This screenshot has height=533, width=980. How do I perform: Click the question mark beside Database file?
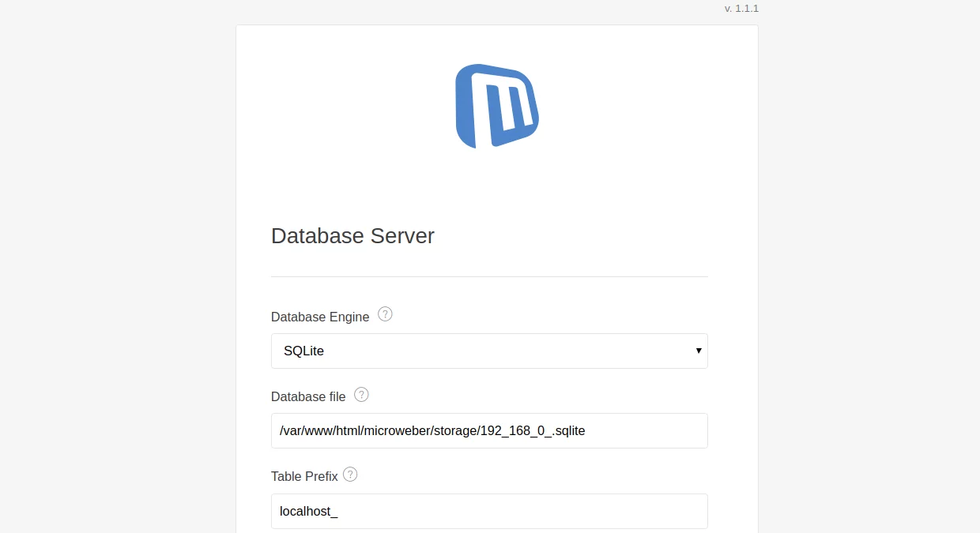[361, 394]
